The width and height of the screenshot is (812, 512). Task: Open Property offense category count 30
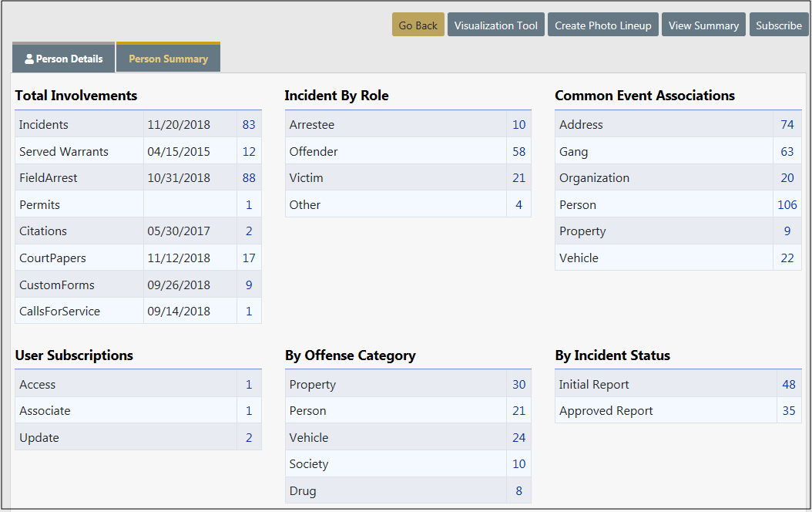pyautogui.click(x=518, y=384)
